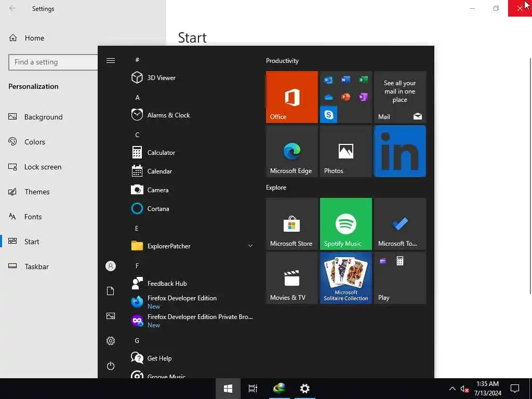Launch Spotify Music tile
Image resolution: width=532 pixels, height=399 pixels.
[x=345, y=224]
